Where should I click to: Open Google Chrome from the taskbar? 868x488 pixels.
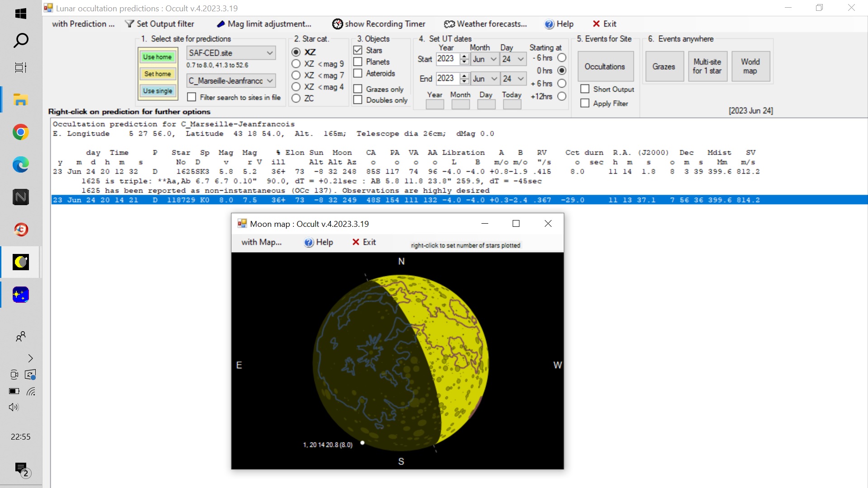[x=20, y=132]
